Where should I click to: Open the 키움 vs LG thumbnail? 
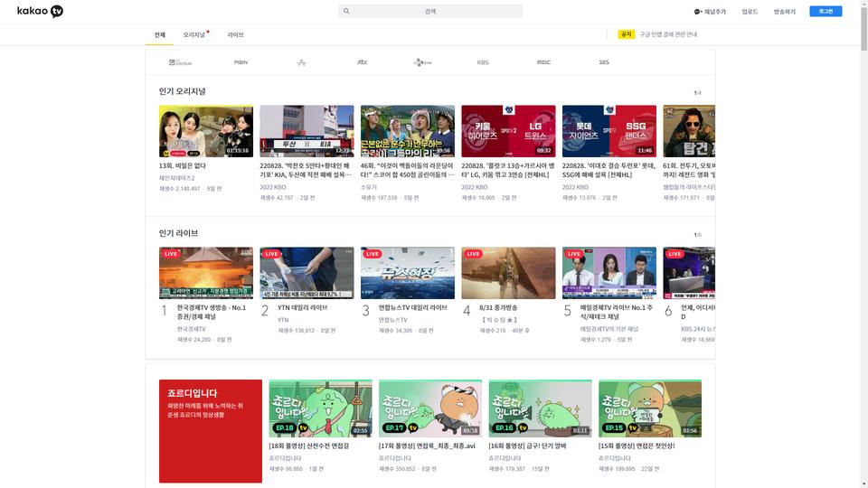pyautogui.click(x=508, y=131)
